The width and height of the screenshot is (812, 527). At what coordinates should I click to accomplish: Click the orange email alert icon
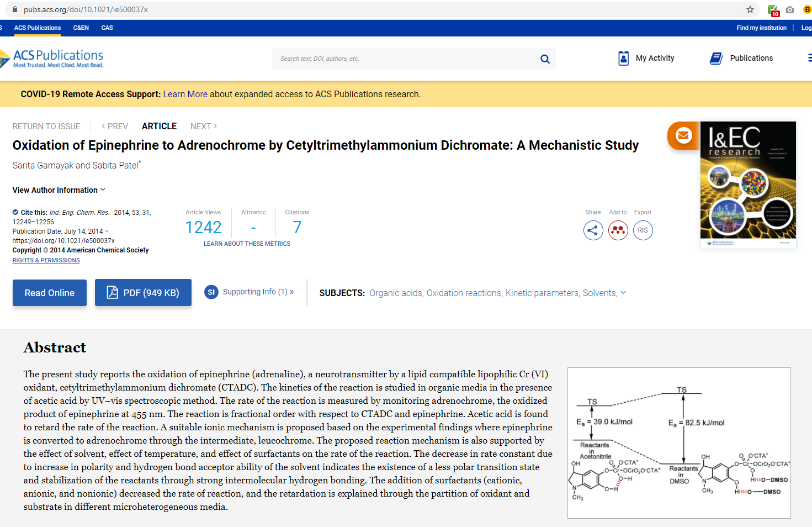[683, 135]
